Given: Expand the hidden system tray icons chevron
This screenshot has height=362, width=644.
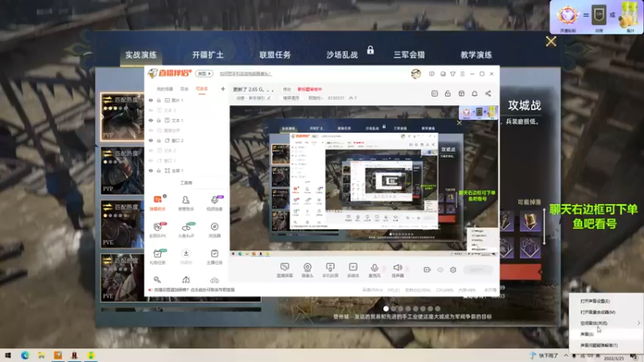Looking at the screenshot, I should coord(566,356).
